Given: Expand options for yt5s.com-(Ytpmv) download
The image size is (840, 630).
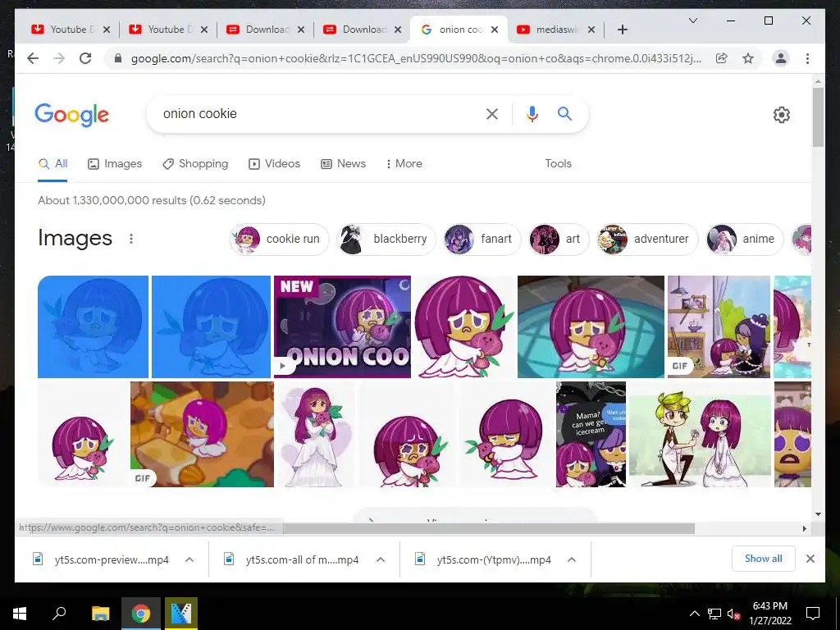Looking at the screenshot, I should click(572, 559).
